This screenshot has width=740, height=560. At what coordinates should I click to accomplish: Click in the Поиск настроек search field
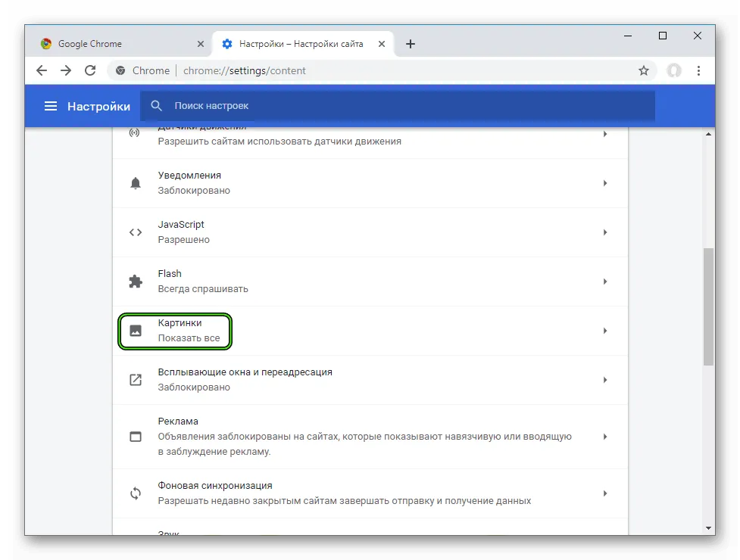pyautogui.click(x=398, y=106)
